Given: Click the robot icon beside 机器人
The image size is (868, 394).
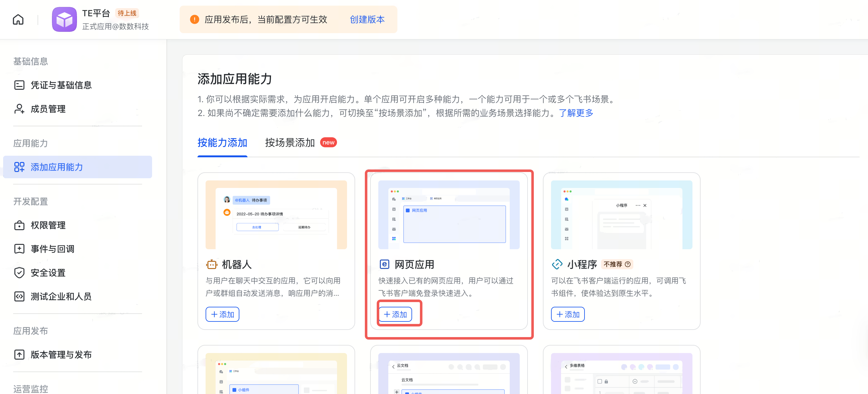Looking at the screenshot, I should click(212, 264).
